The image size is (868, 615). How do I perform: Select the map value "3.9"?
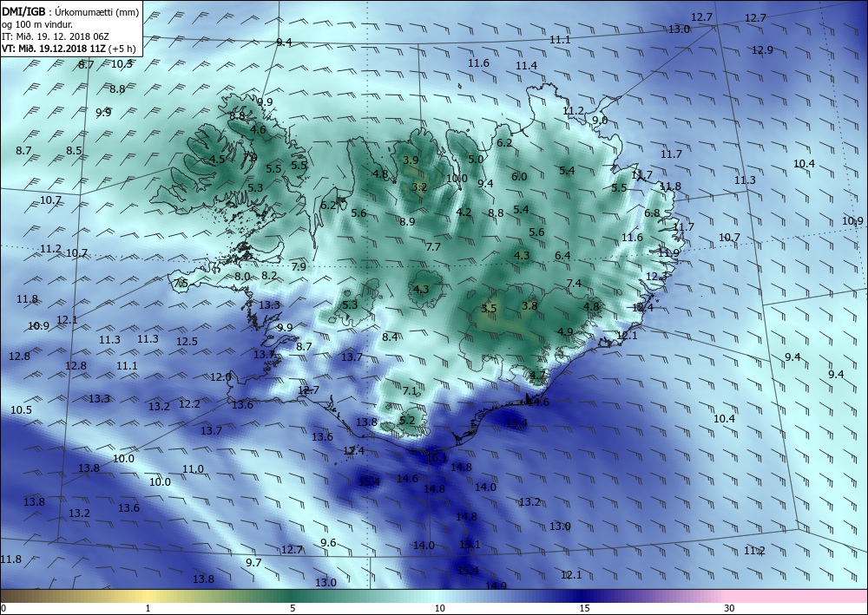(x=411, y=160)
